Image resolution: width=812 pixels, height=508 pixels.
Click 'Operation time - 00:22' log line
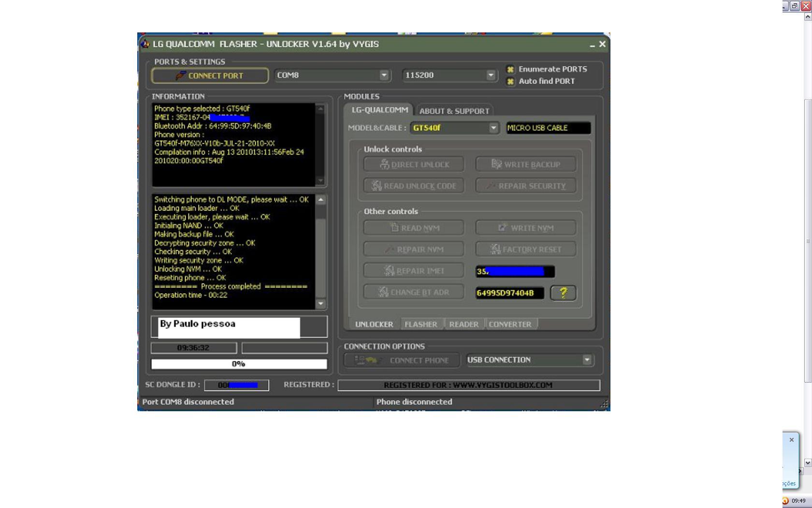pos(190,295)
